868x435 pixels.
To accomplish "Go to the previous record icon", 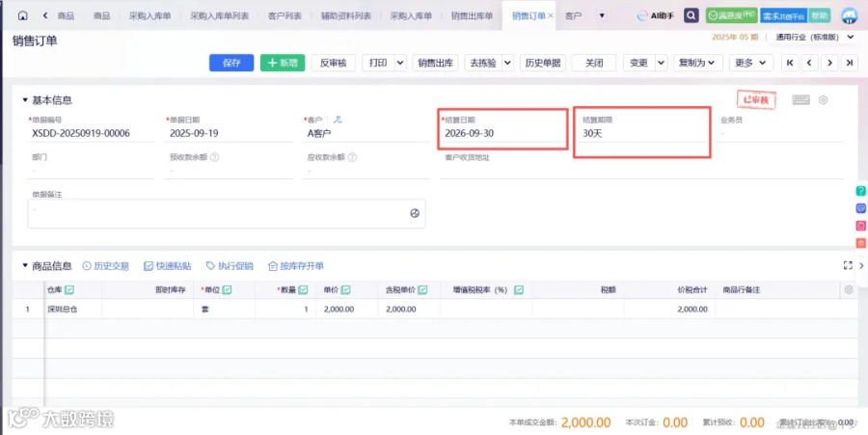I will pyautogui.click(x=809, y=63).
